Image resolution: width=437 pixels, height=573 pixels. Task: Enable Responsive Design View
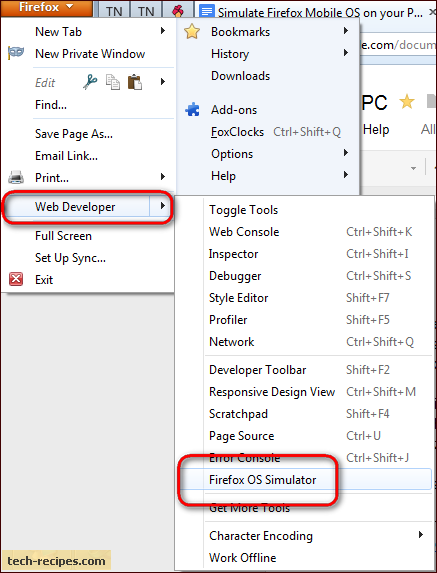304,392
